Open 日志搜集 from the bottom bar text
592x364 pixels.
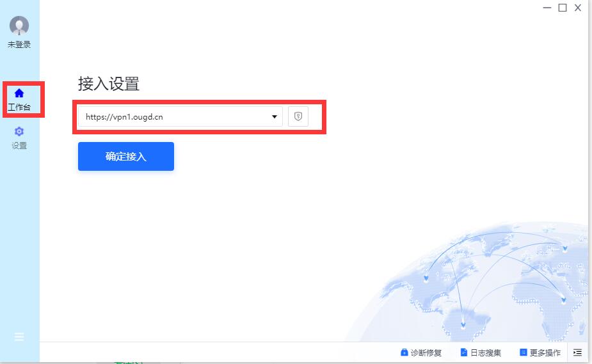point(486,352)
